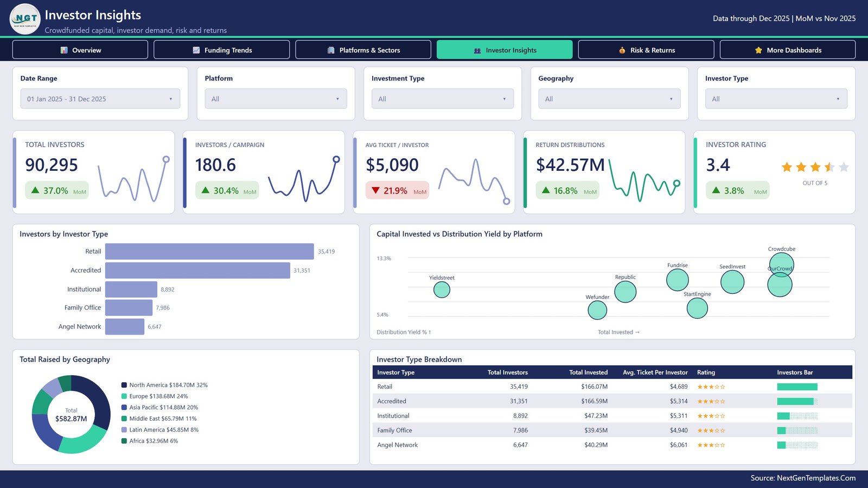Expand the Geography filter dropdown
The width and height of the screenshot is (868, 488).
click(609, 99)
